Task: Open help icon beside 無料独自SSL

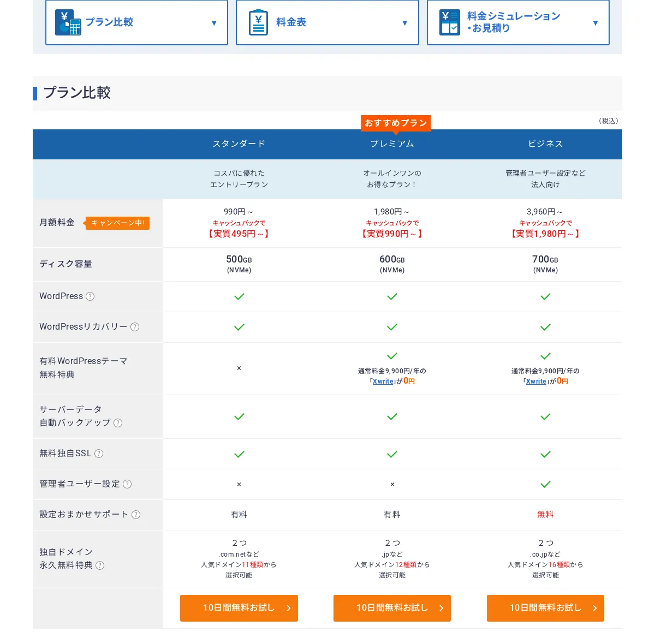Action: click(x=99, y=454)
